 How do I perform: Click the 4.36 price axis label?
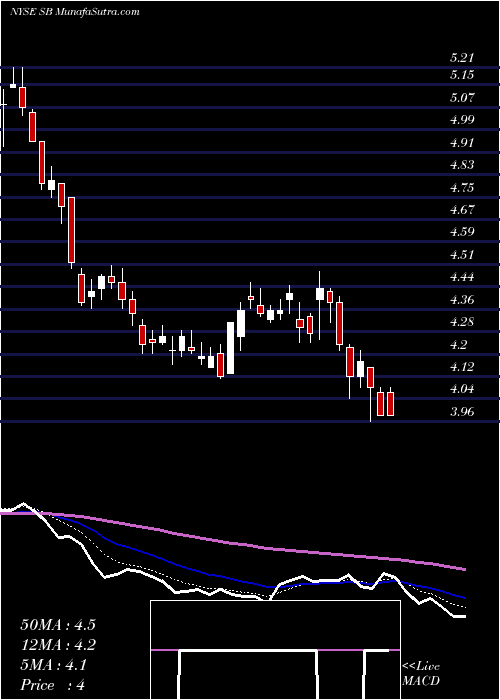(462, 299)
